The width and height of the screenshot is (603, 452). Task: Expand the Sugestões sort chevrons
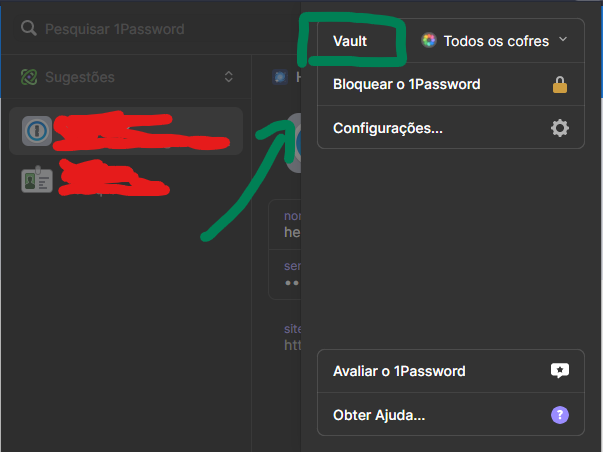(x=229, y=77)
